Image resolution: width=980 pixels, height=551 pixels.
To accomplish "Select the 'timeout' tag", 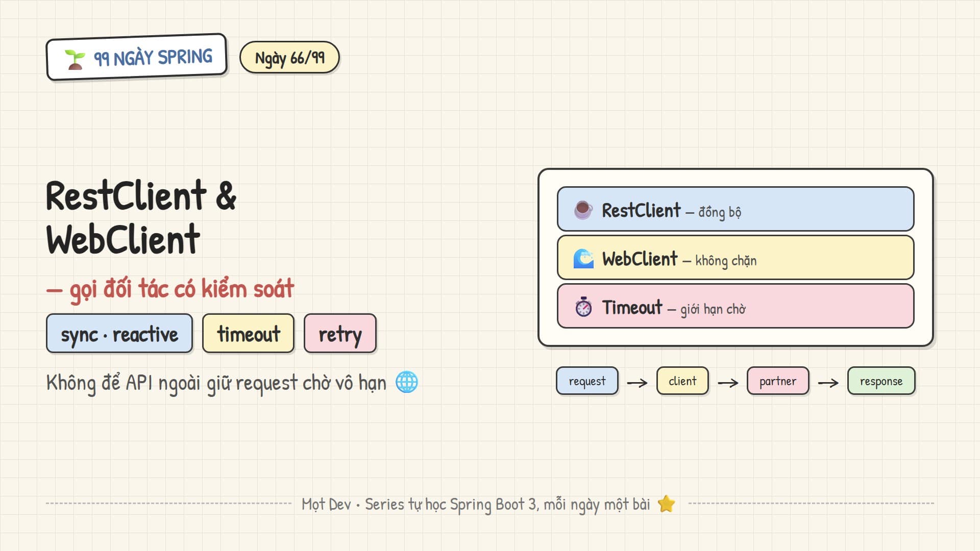I will pyautogui.click(x=249, y=334).
